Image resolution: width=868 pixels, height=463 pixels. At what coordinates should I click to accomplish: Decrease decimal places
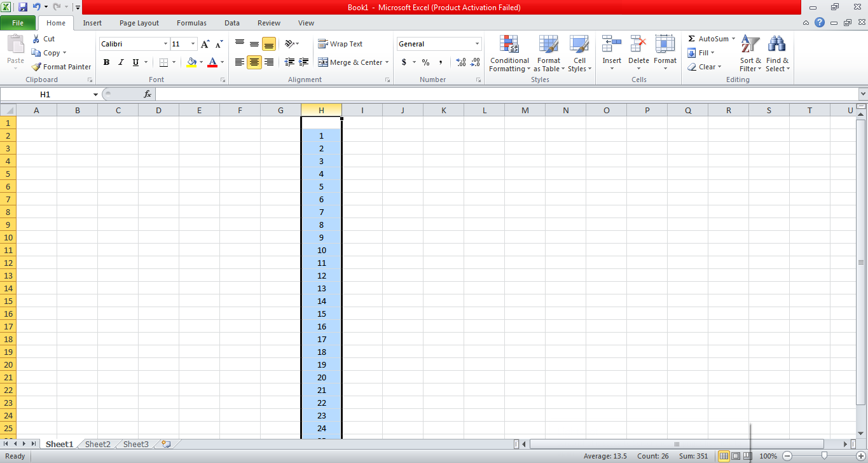[x=476, y=62]
